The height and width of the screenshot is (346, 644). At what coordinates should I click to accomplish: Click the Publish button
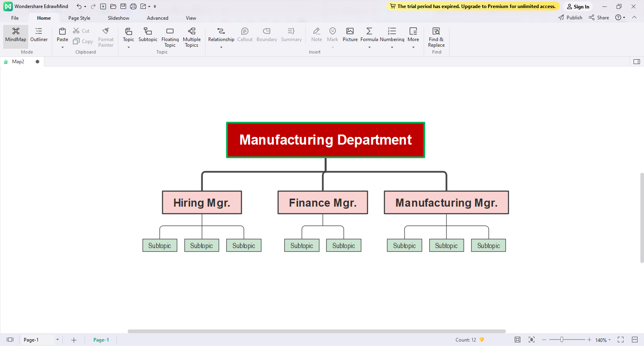[570, 18]
